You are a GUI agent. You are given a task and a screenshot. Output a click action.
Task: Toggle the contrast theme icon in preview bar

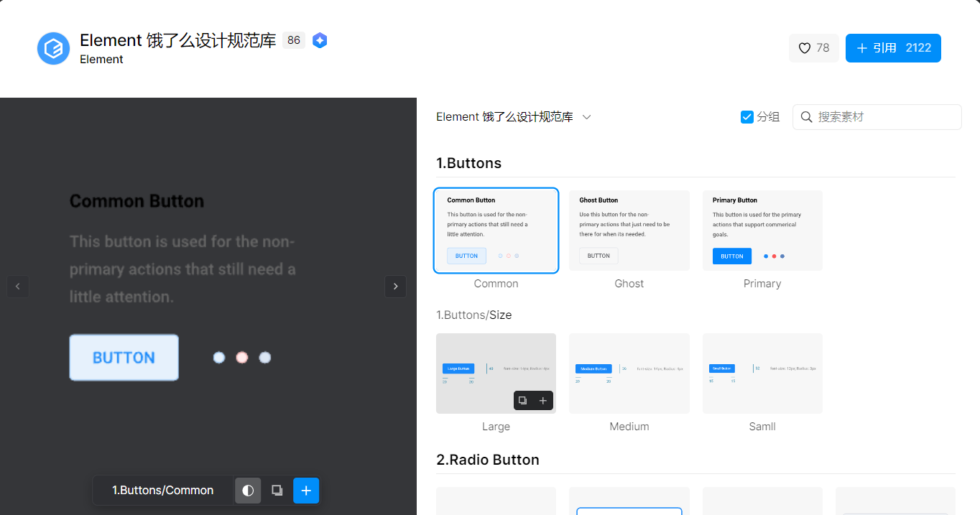click(248, 491)
